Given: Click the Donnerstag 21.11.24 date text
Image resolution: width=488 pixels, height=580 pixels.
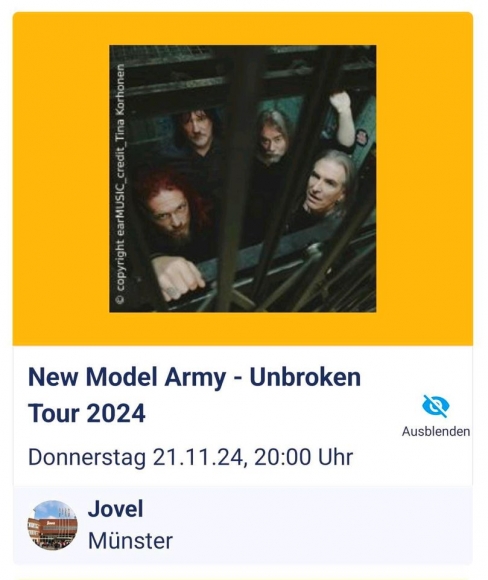Looking at the screenshot, I should [x=136, y=457].
